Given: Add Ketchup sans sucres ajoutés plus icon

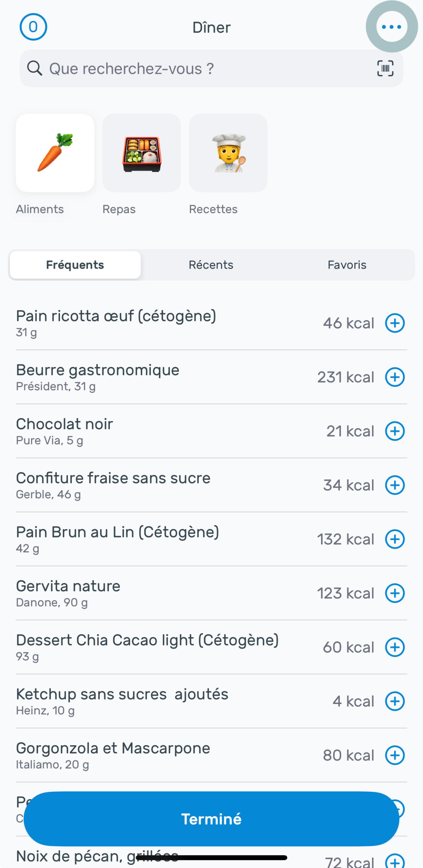Looking at the screenshot, I should tap(395, 701).
